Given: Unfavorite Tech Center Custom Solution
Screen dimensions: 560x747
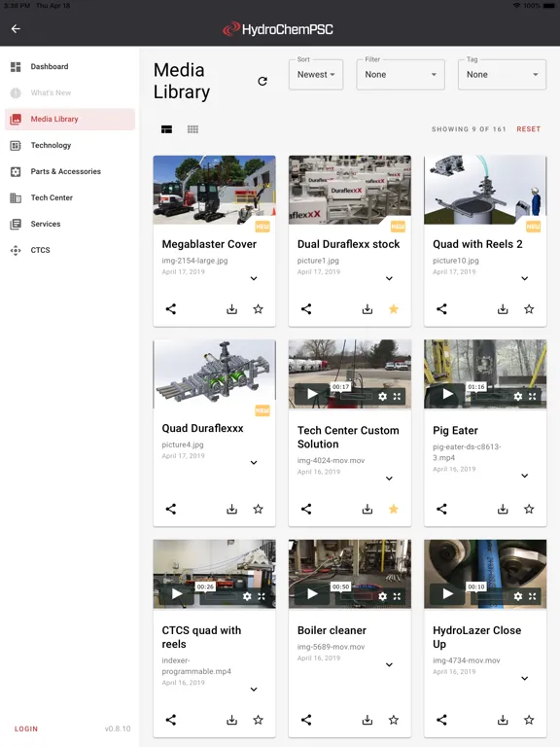Looking at the screenshot, I should point(394,510).
